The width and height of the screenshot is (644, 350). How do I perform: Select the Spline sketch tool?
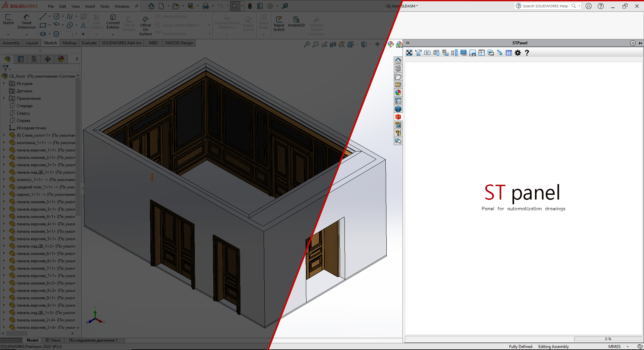(x=70, y=16)
